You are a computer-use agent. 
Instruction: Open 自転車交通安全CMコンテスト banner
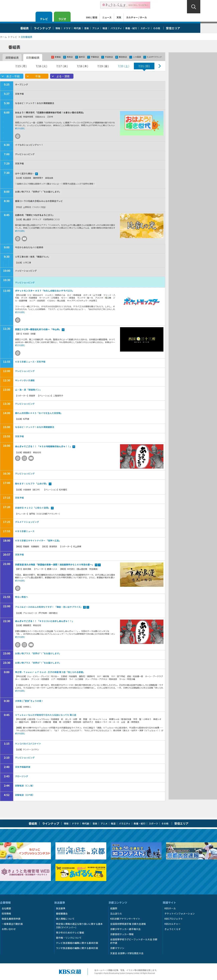coord(136,851)
